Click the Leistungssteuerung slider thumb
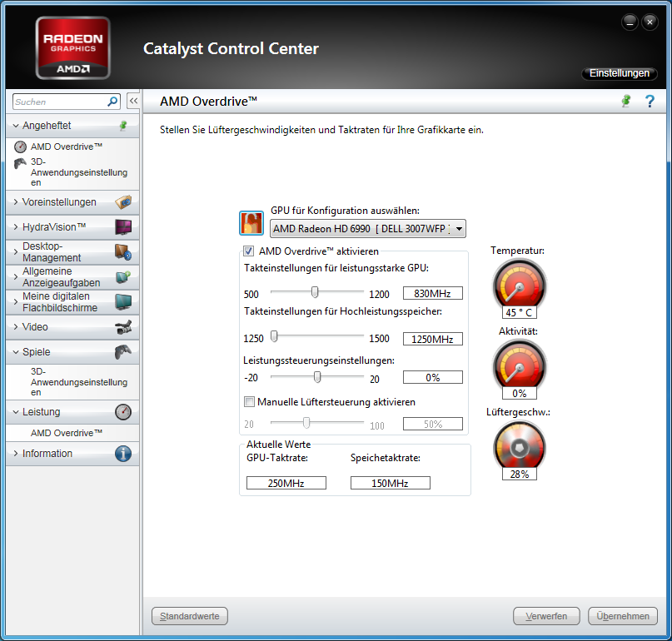The height and width of the screenshot is (641, 672). pyautogui.click(x=317, y=376)
